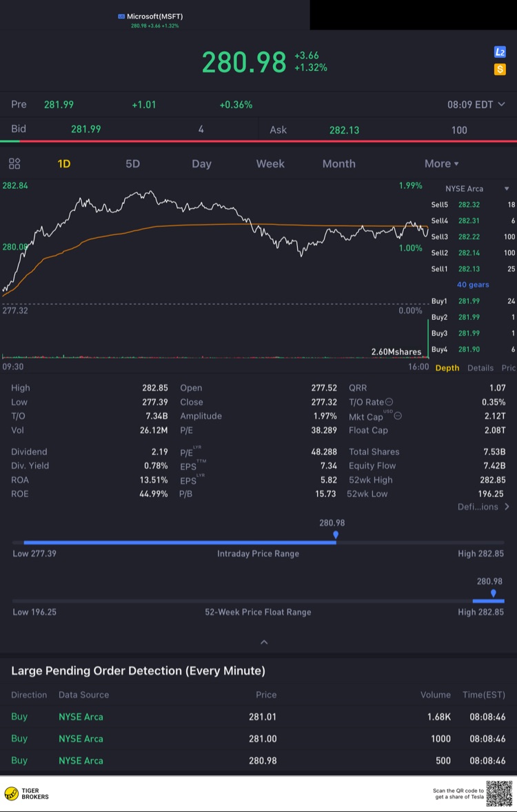Click the 52-week range marker at 280.98

493,593
